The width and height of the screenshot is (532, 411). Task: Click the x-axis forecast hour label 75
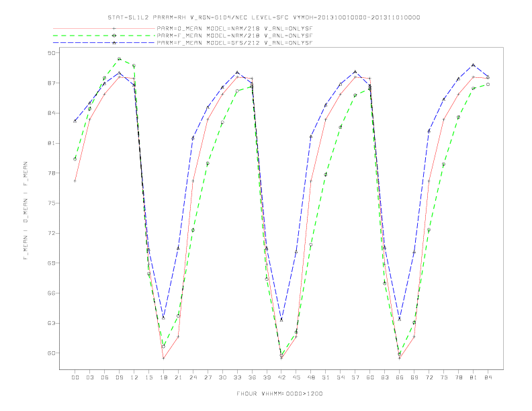(x=444, y=377)
